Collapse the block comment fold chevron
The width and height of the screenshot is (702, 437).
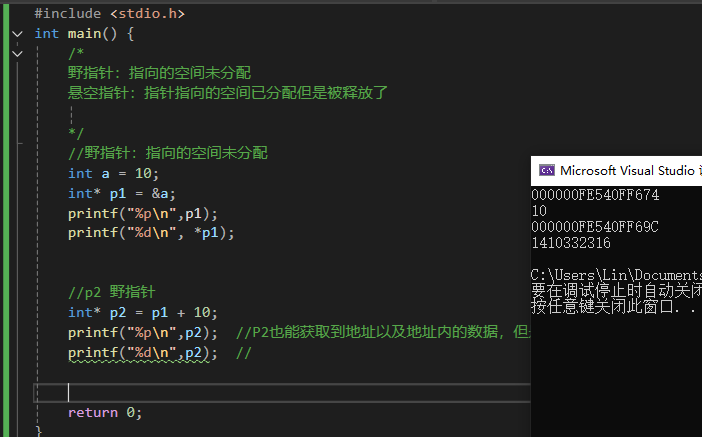(x=17, y=52)
